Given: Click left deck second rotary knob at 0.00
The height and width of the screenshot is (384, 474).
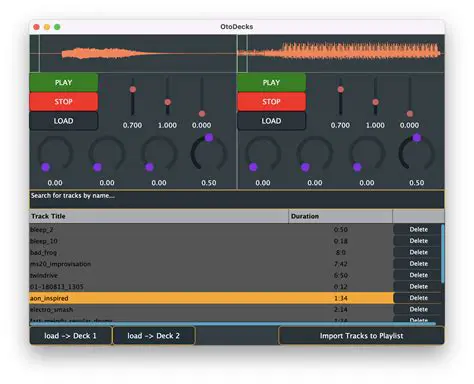Looking at the screenshot, I should (107, 153).
